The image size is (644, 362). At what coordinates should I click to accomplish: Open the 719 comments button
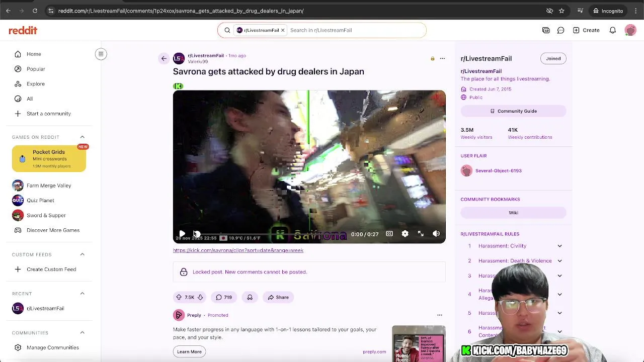(224, 297)
